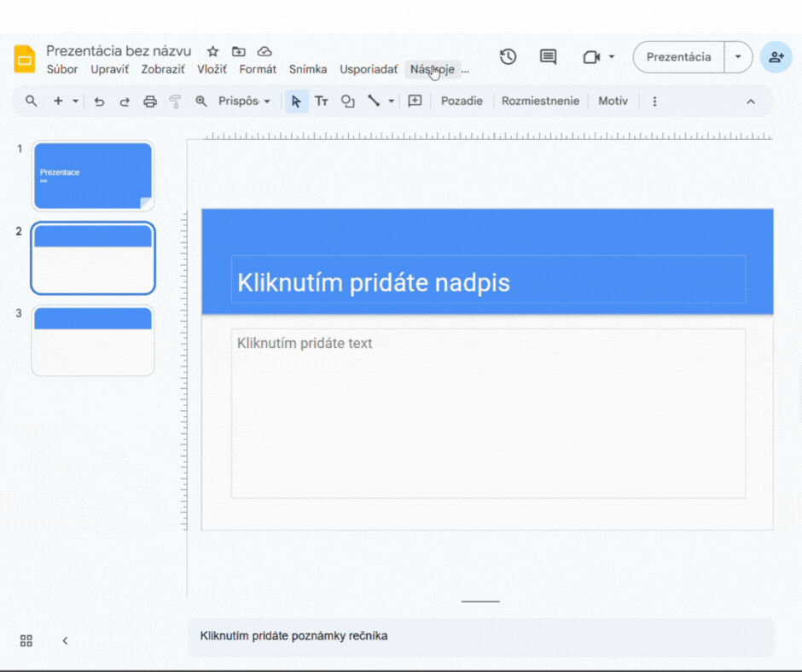Screen dimensions: 802x672
Task: Click the Rozmiestnenie button
Action: (540, 101)
